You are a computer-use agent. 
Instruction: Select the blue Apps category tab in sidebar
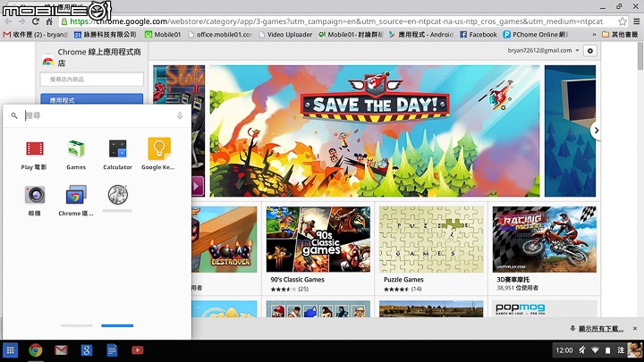coord(92,99)
